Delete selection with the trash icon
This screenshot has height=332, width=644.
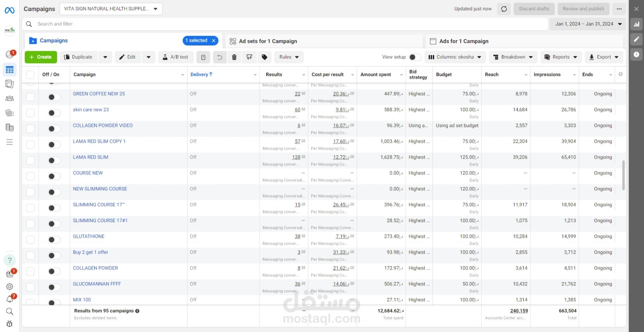coord(234,57)
